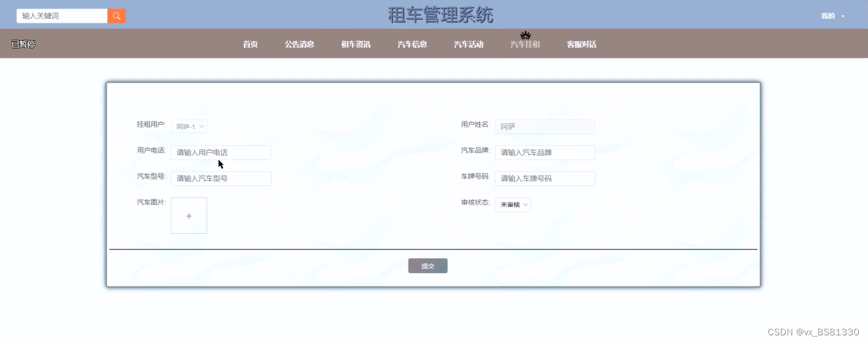Focus the keyword search input field

click(x=62, y=16)
